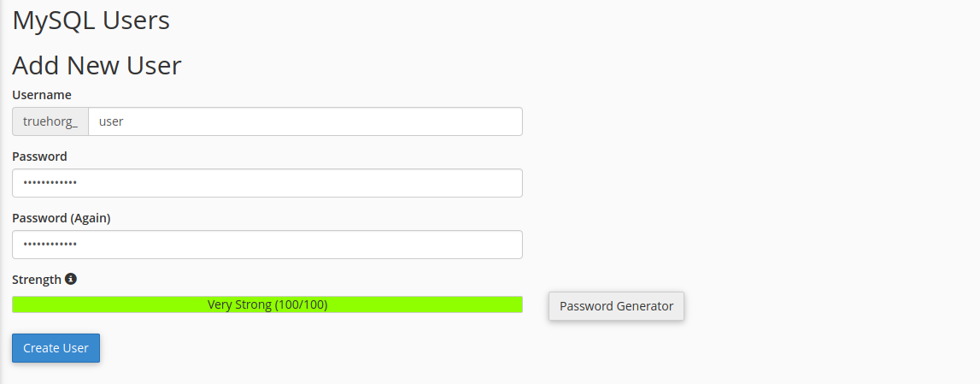Click the Create User button
The height and width of the screenshot is (384, 980).
[56, 348]
